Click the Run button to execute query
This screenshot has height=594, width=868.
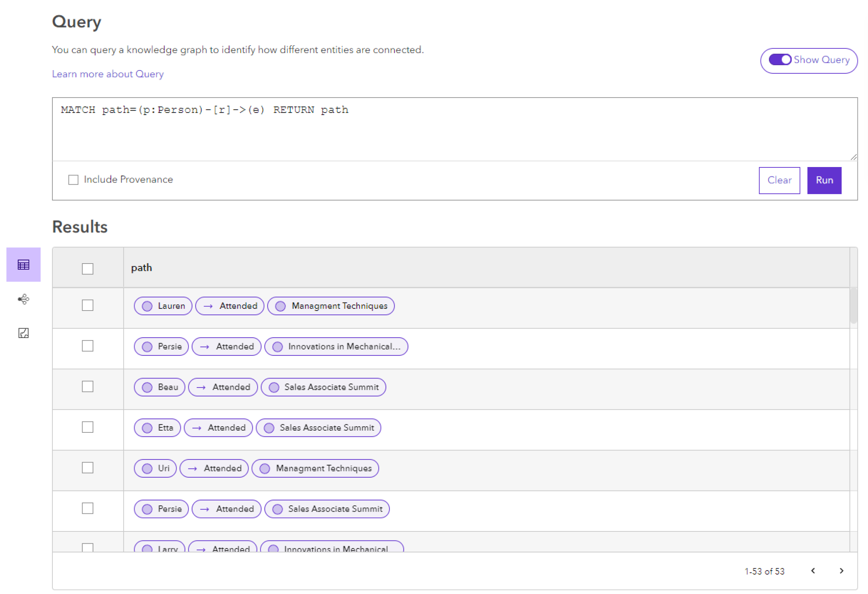click(826, 179)
